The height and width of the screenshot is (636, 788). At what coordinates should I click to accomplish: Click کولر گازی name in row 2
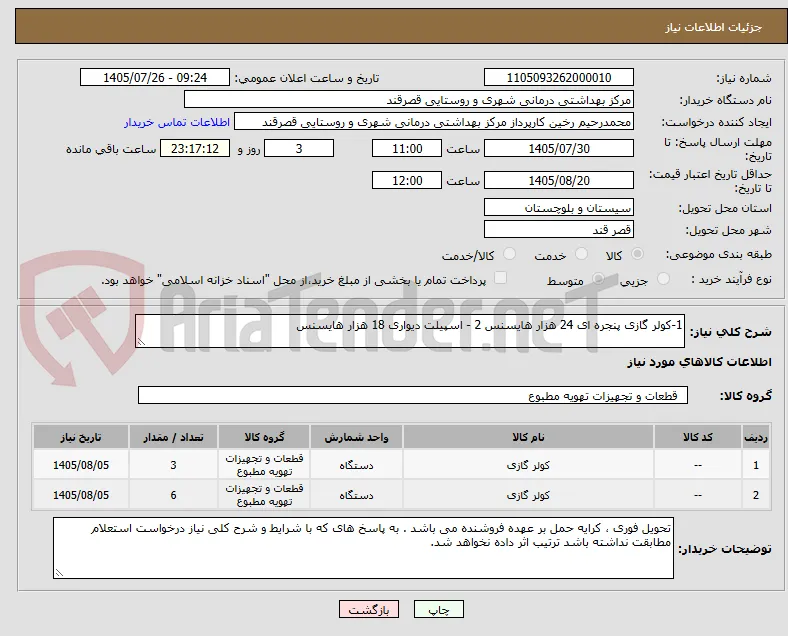[x=528, y=496]
